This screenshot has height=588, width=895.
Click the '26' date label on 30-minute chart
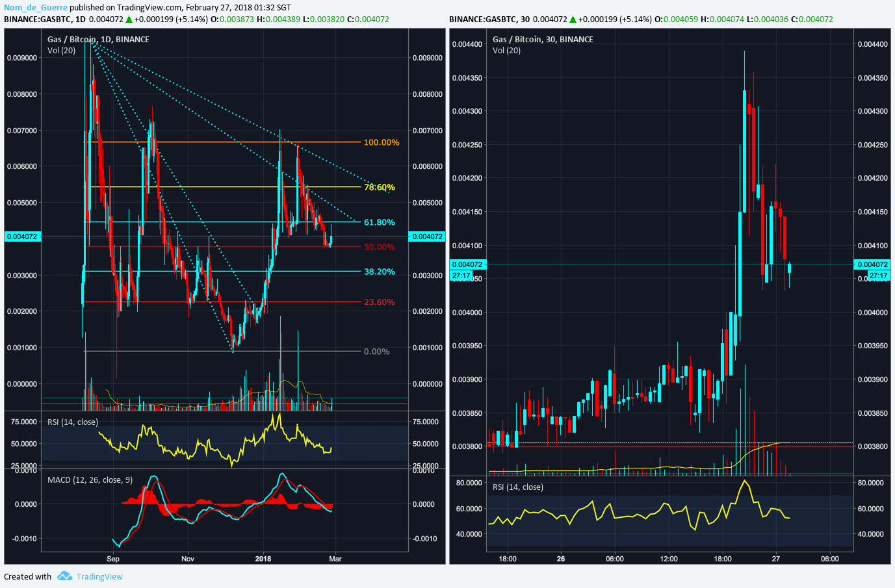point(561,559)
